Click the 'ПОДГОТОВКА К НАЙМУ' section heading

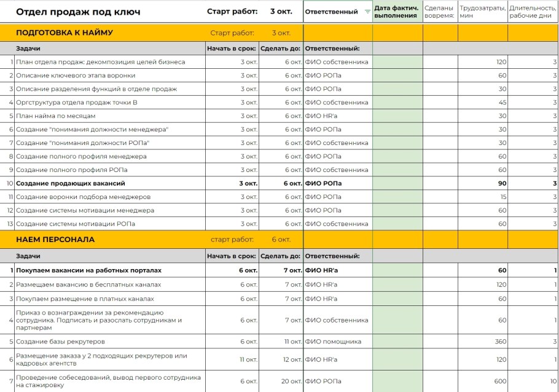64,33
